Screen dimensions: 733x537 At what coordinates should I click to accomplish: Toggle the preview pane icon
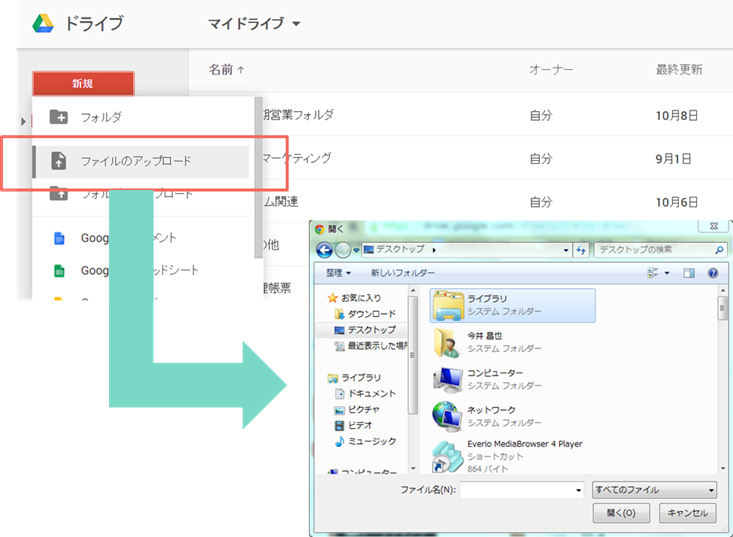point(689,272)
